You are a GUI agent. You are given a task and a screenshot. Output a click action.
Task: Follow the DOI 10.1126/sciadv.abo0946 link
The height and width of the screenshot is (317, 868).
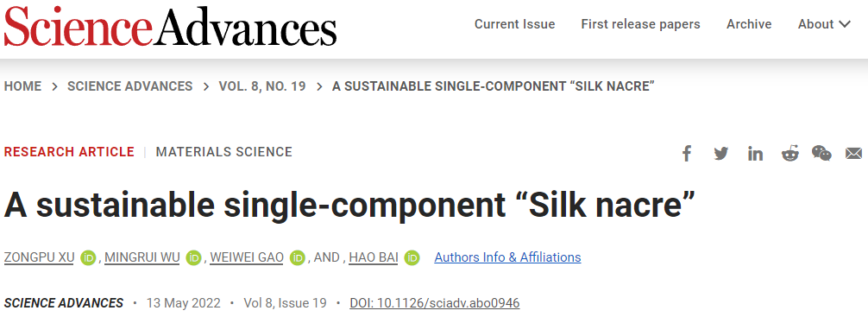coord(435,303)
